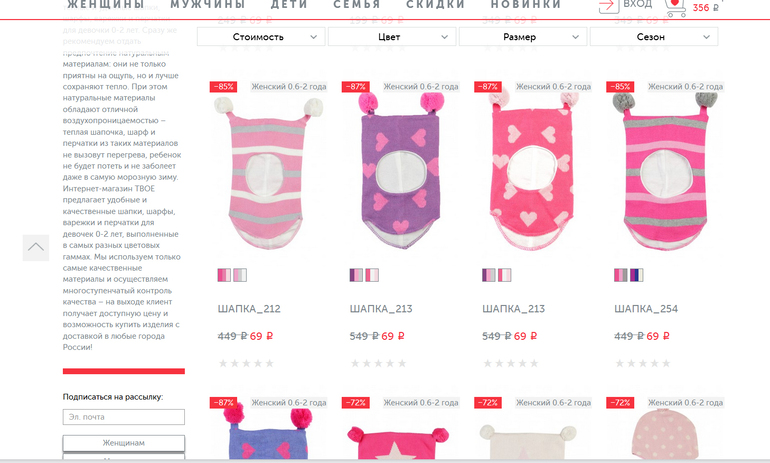Click the -85% discount badge on ШАПКА_212
770x463 pixels.
(x=223, y=87)
